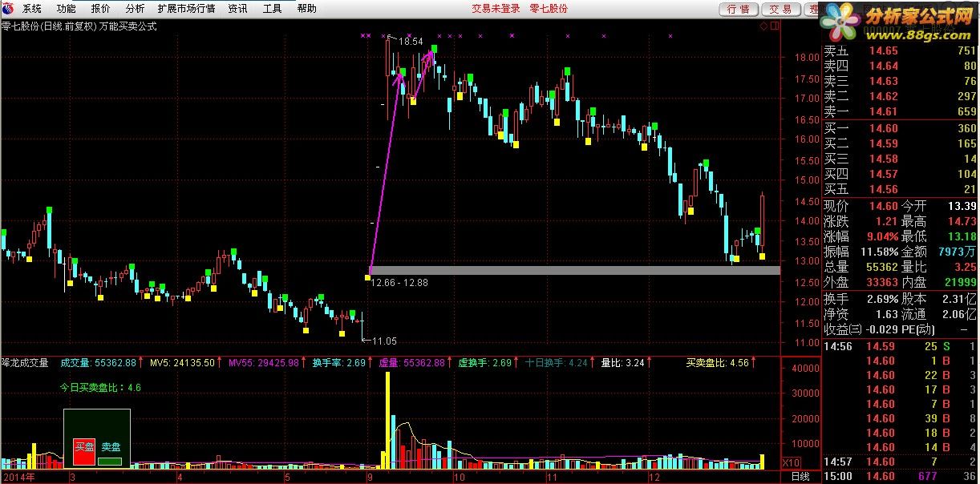
Task: Open the 报价 menu
Action: click(100, 9)
